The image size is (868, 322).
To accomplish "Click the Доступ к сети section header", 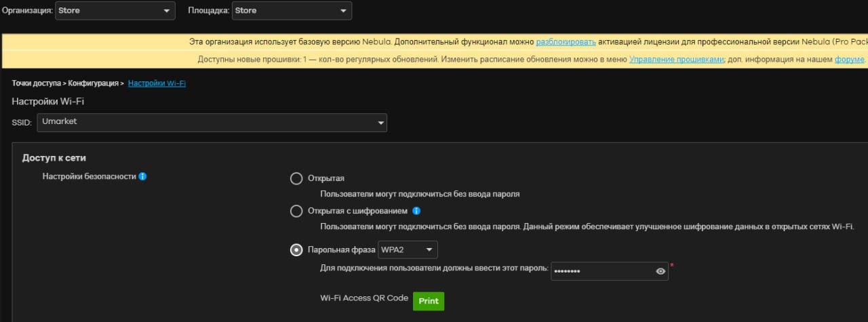I will click(x=54, y=158).
